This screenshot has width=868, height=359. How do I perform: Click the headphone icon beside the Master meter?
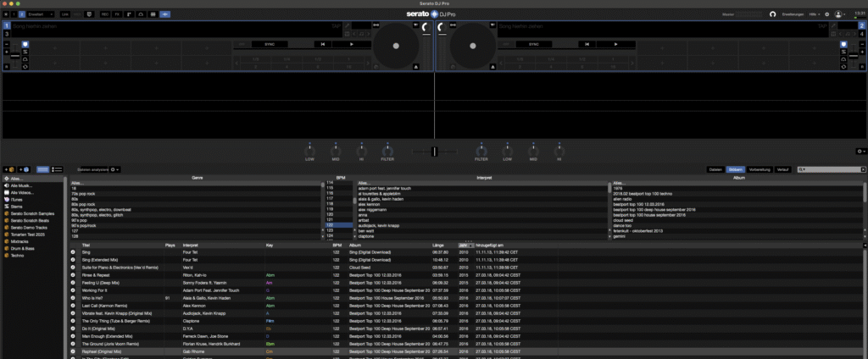tap(772, 14)
